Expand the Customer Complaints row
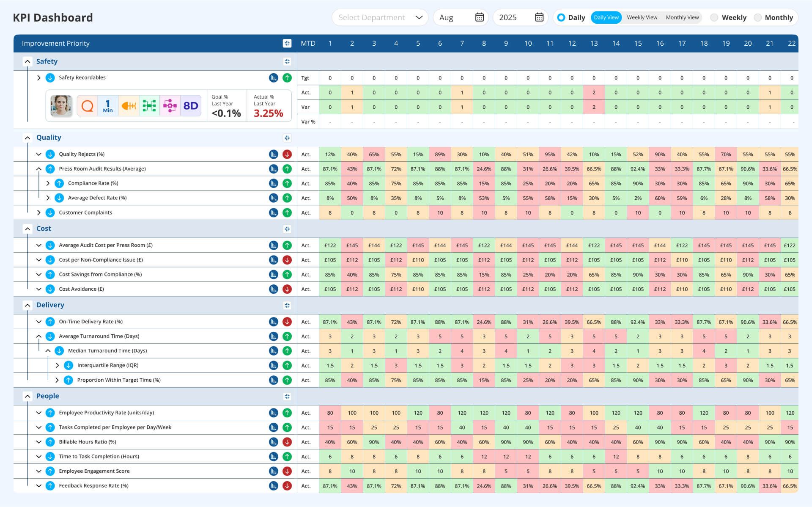Image resolution: width=812 pixels, height=507 pixels. pyautogui.click(x=39, y=212)
